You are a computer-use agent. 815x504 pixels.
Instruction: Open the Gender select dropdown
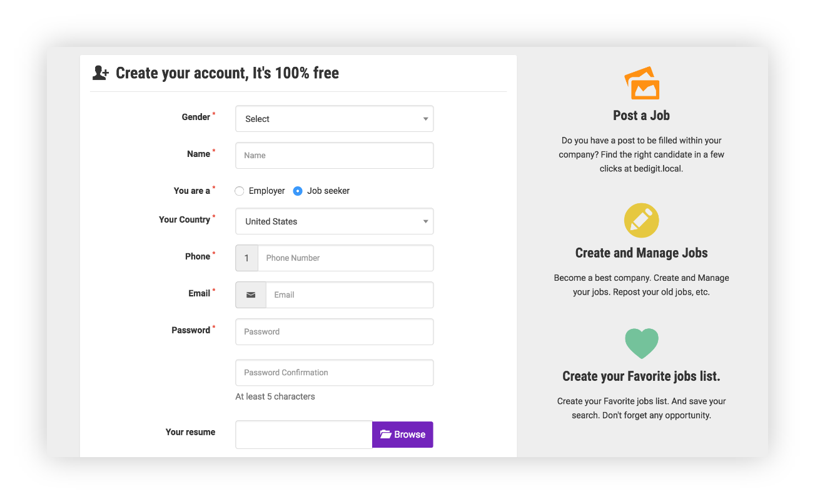[334, 119]
